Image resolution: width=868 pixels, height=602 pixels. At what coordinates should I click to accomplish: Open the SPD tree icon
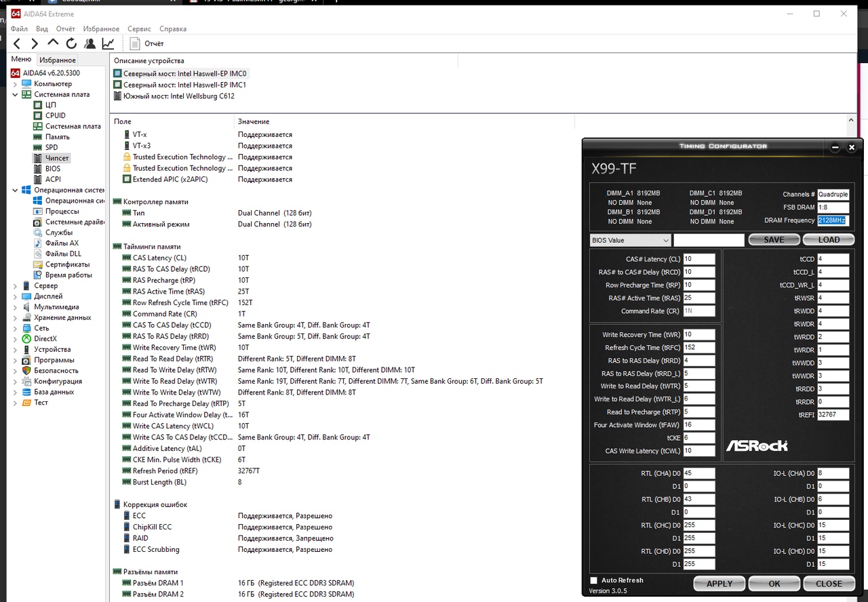pyautogui.click(x=38, y=147)
